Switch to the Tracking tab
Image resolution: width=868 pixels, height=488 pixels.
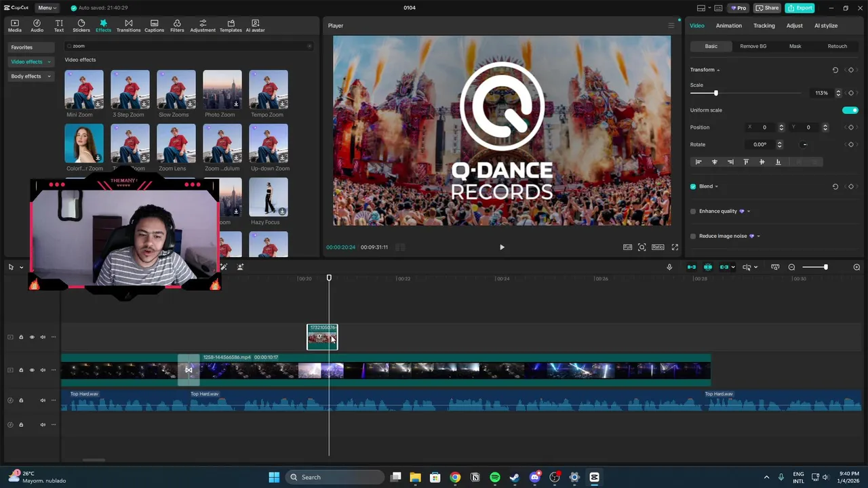(x=764, y=26)
